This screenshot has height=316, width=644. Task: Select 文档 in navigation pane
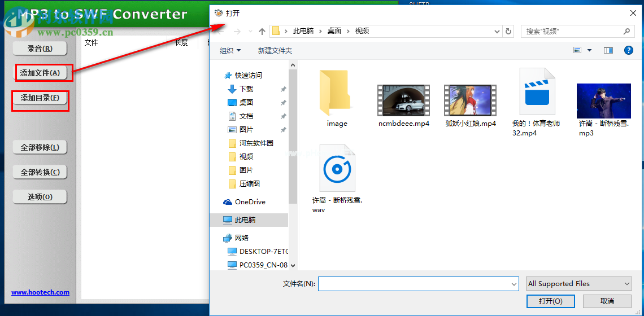click(246, 116)
